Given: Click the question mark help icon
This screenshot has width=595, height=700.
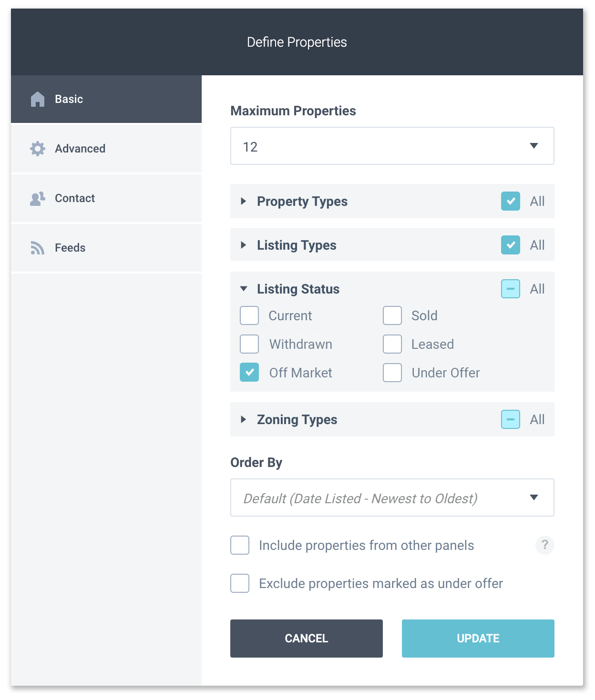Looking at the screenshot, I should click(x=545, y=545).
